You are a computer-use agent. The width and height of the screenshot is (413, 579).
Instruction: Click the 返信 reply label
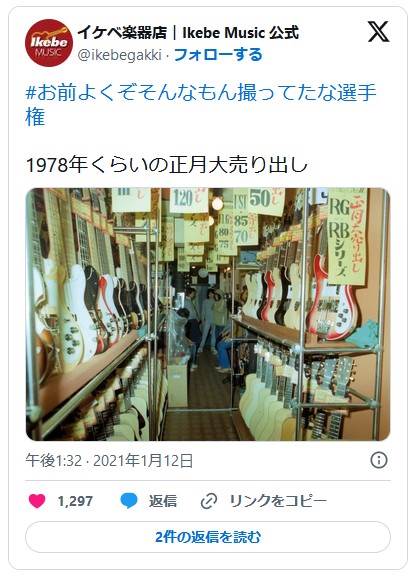pyautogui.click(x=163, y=501)
